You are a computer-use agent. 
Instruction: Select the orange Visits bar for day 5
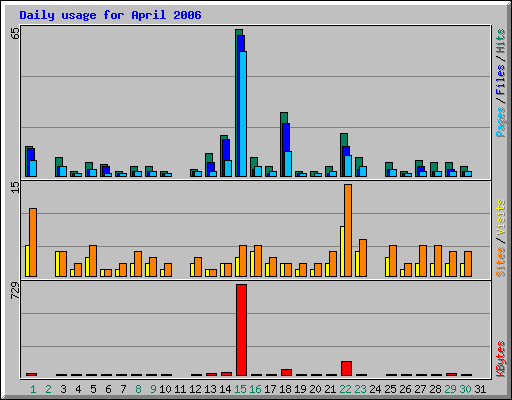point(93,261)
